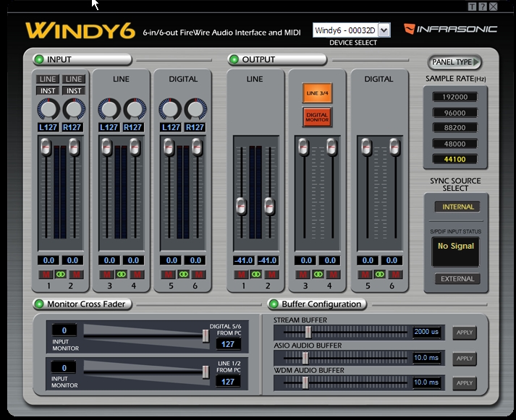516x420 pixels.
Task: Mute digital output channel 6
Action: pos(395,275)
